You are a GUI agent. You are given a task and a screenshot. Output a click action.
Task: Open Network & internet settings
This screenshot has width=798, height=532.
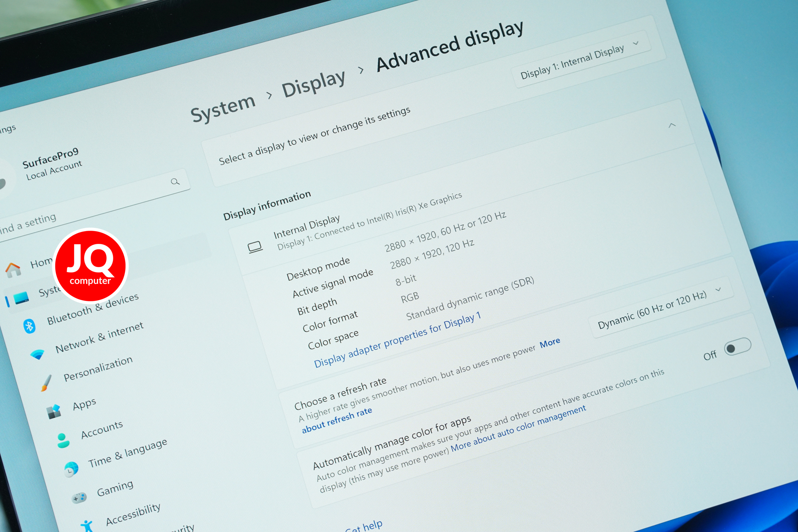point(99,337)
